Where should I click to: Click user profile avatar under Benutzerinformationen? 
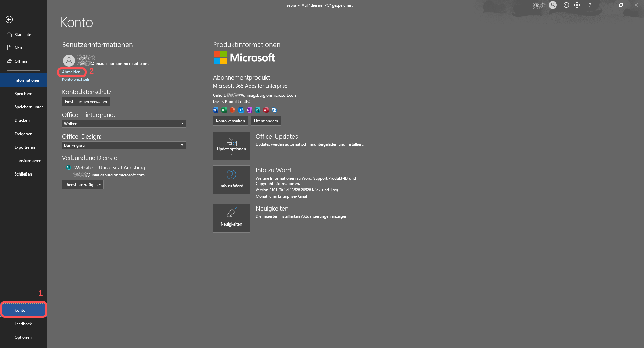[x=69, y=61]
